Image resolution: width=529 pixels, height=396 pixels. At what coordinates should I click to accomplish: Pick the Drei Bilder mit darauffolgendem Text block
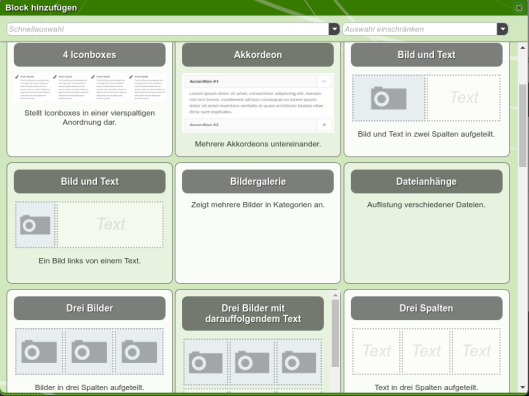253,313
